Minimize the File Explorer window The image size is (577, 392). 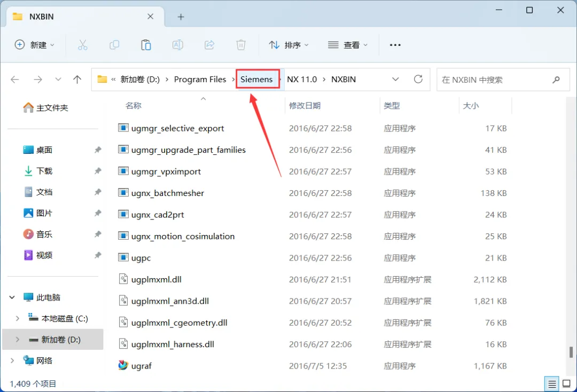(499, 10)
